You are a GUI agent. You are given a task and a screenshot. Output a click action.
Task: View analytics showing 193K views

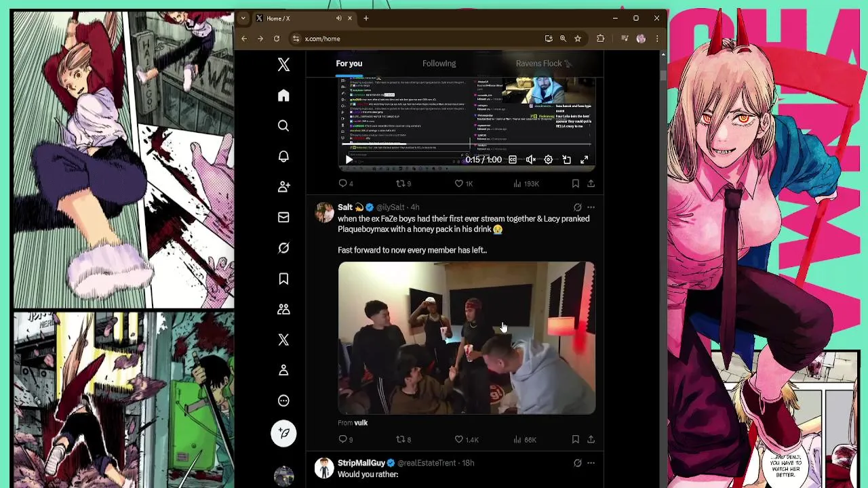(526, 184)
